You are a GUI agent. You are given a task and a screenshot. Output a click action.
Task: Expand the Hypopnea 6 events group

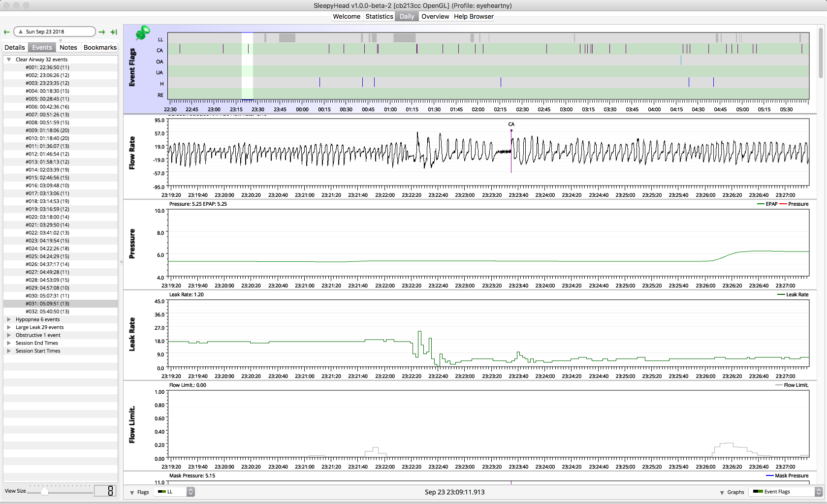[x=9, y=319]
